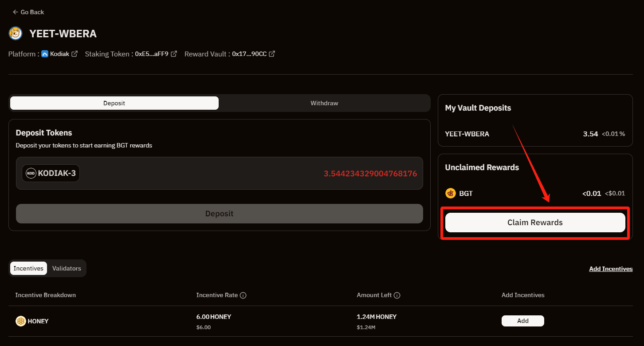Image resolution: width=644 pixels, height=346 pixels.
Task: Show info tooltip icon for Amount Left
Action: (x=397, y=295)
